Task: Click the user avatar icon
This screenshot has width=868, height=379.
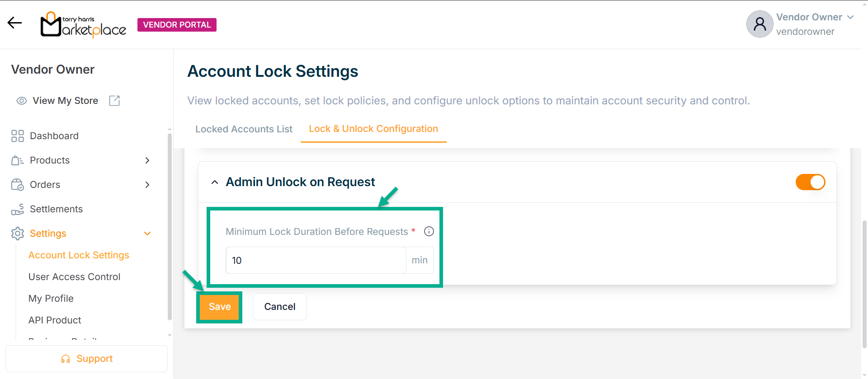Action: point(759,24)
